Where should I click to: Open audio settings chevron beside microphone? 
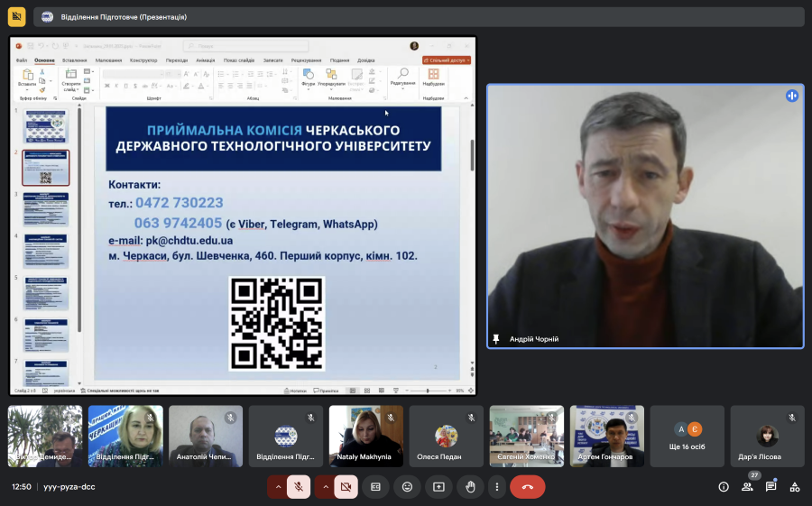point(278,487)
